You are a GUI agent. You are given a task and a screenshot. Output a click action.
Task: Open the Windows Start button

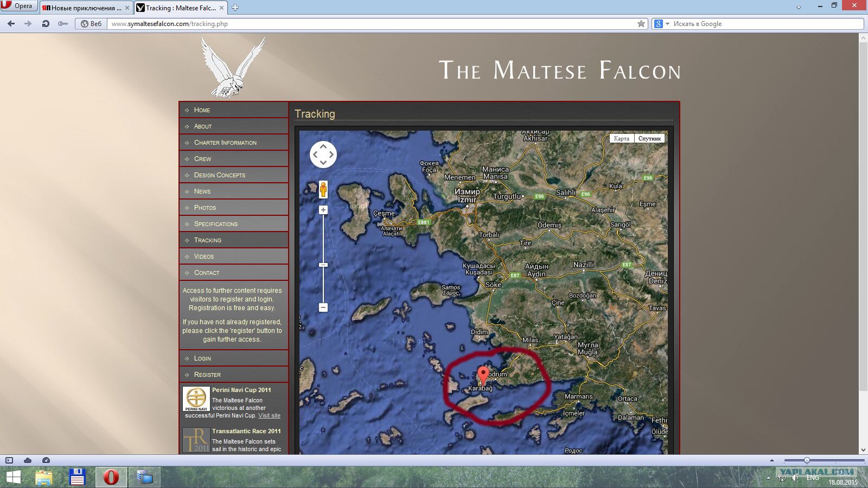point(13,477)
